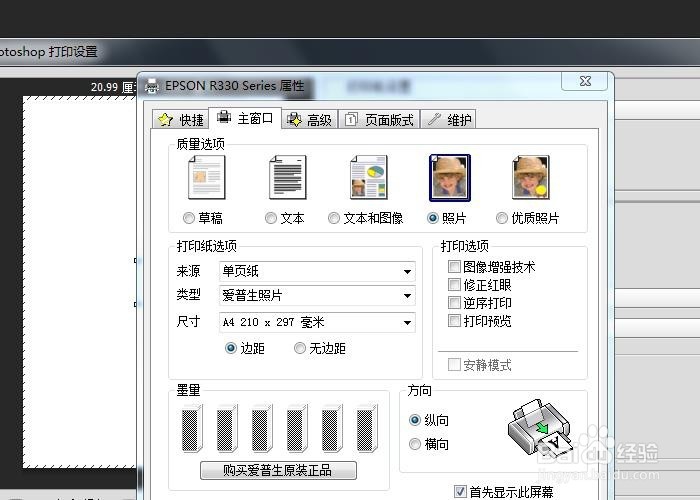Choose the Text quality page icon

pyautogui.click(x=288, y=177)
